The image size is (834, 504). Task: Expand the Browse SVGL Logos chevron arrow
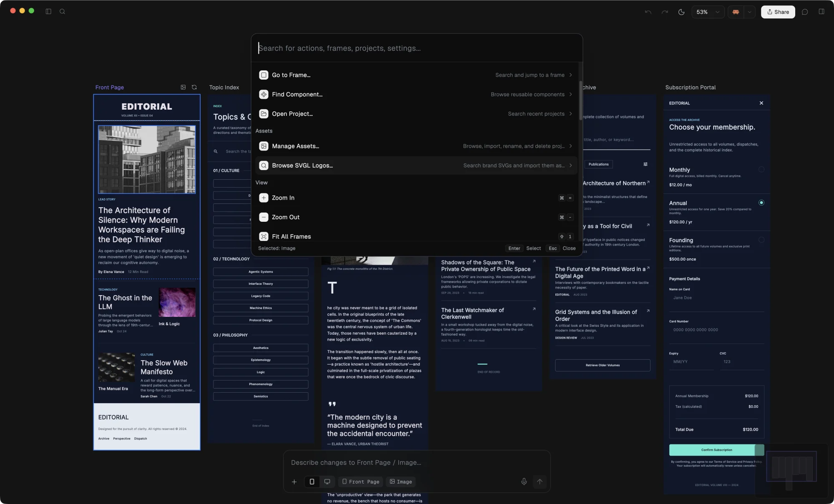[570, 165]
